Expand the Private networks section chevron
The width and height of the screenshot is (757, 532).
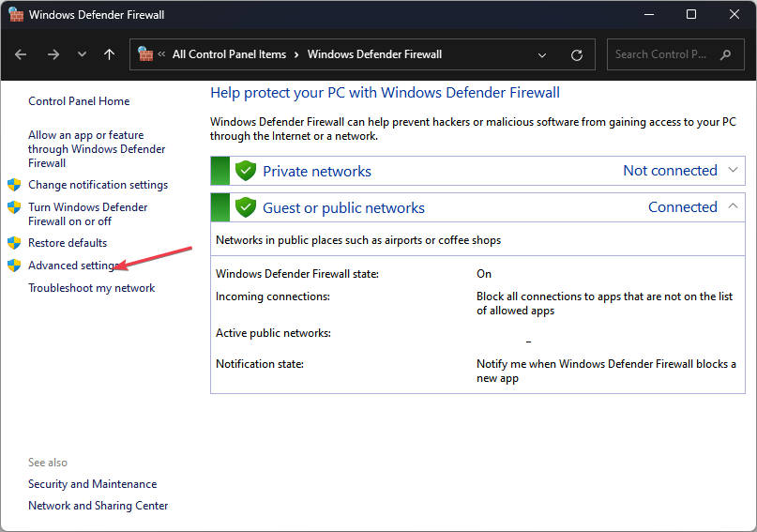click(733, 170)
